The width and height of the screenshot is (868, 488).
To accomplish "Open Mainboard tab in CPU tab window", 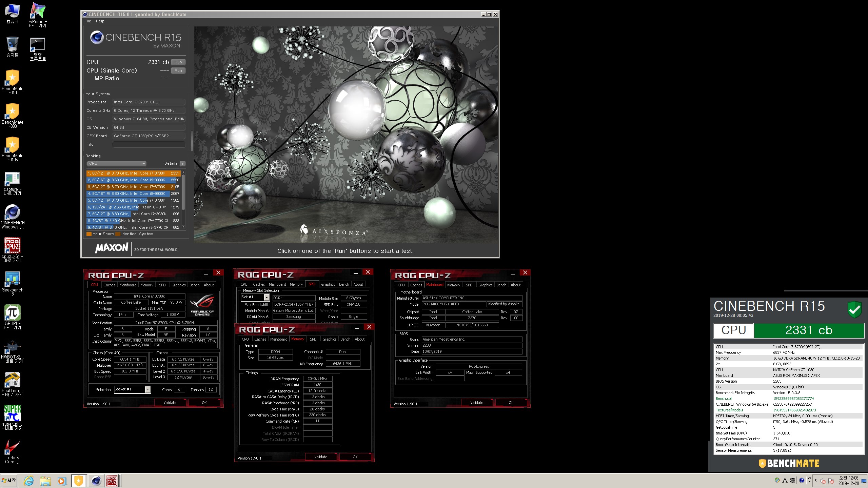I will [128, 285].
